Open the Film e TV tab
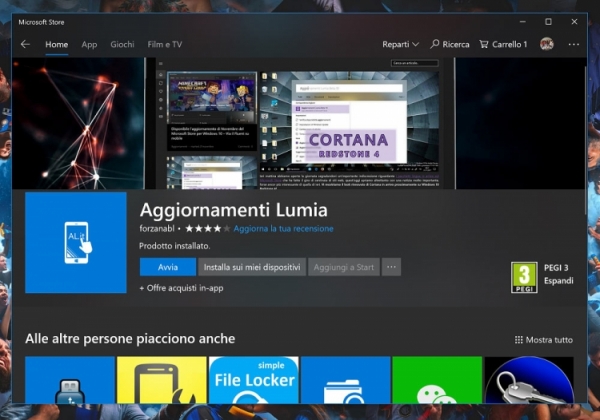Image resolution: width=600 pixels, height=420 pixels. tap(165, 44)
